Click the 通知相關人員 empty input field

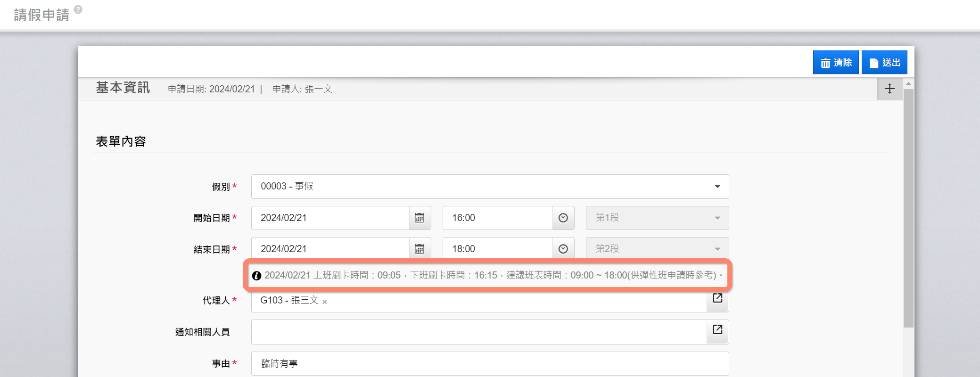click(478, 332)
